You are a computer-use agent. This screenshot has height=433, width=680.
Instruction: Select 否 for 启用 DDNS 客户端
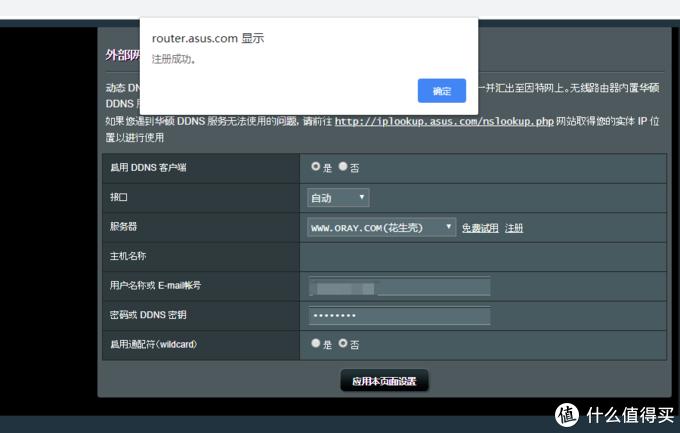(x=343, y=167)
